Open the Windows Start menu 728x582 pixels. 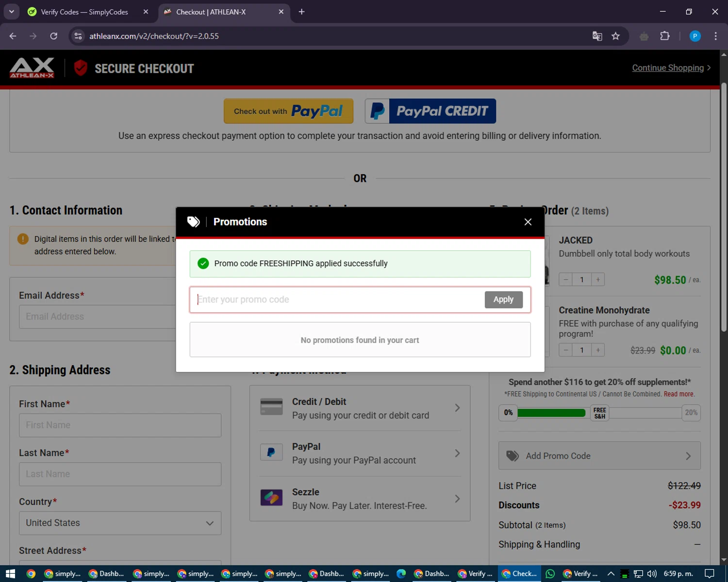[x=10, y=574]
